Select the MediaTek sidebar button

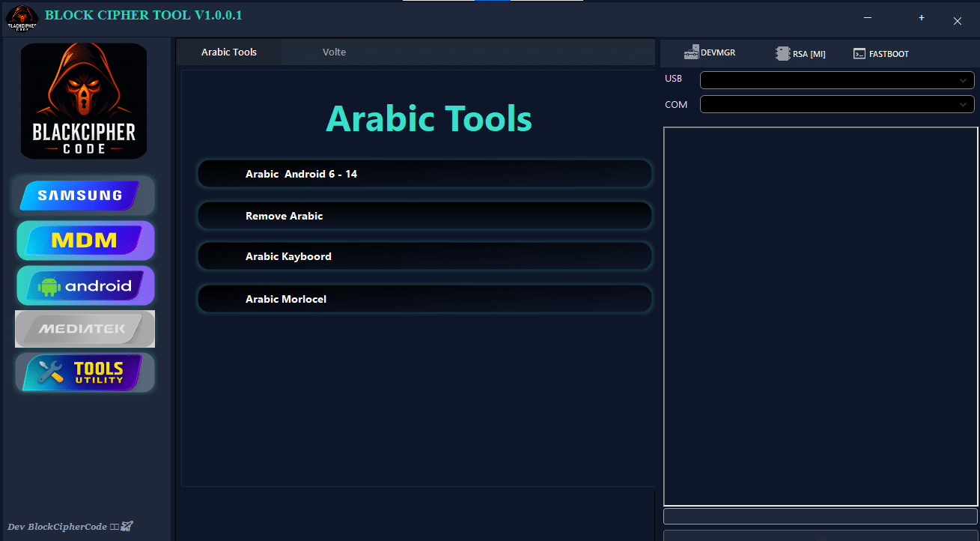(85, 329)
